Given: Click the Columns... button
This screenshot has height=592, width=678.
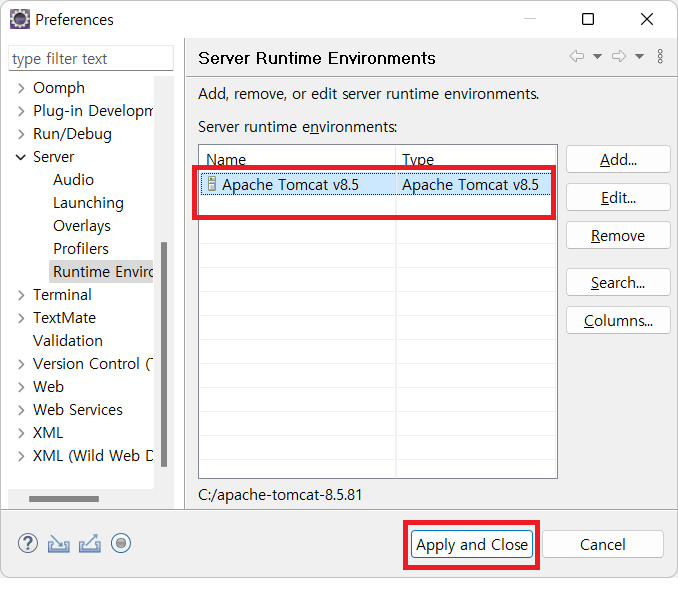Looking at the screenshot, I should pos(618,320).
